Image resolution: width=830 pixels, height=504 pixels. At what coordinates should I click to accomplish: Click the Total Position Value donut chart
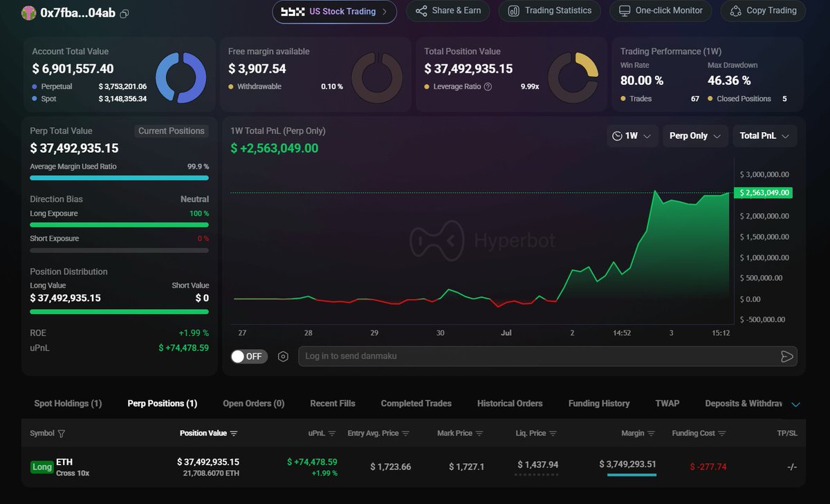[x=573, y=77]
